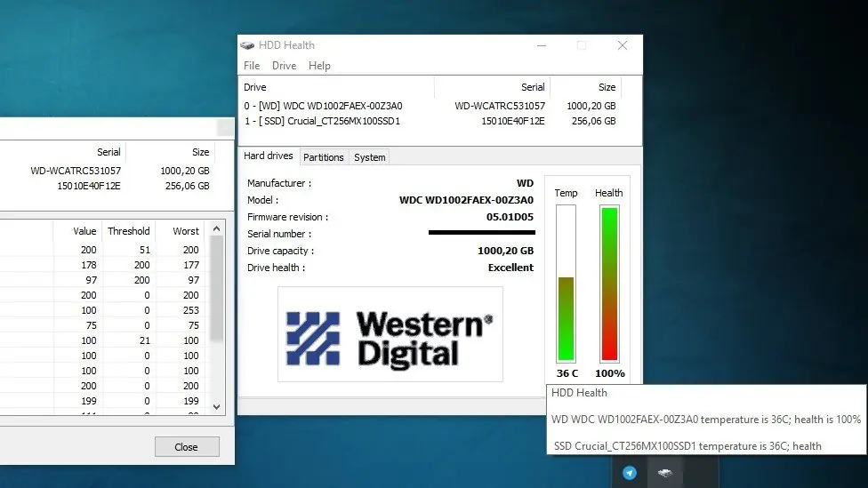The height and width of the screenshot is (488, 868).
Task: Click the Telegram icon in the taskbar tray
Action: click(630, 473)
